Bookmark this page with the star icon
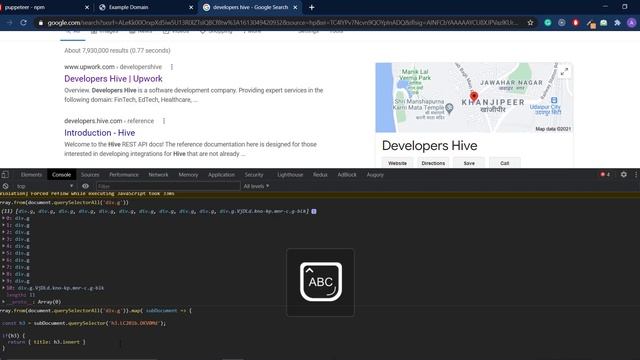 (x=530, y=23)
